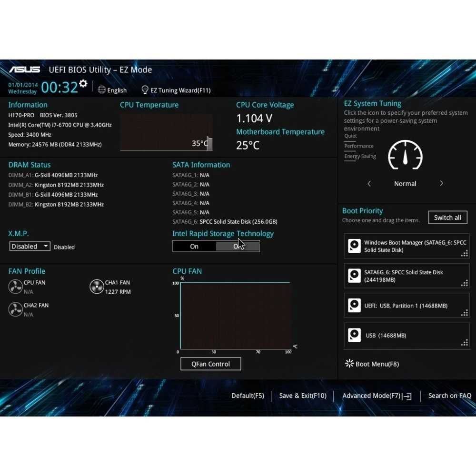The image size is (476, 476).
Task: Choose Performance tuning mode
Action: (359, 146)
